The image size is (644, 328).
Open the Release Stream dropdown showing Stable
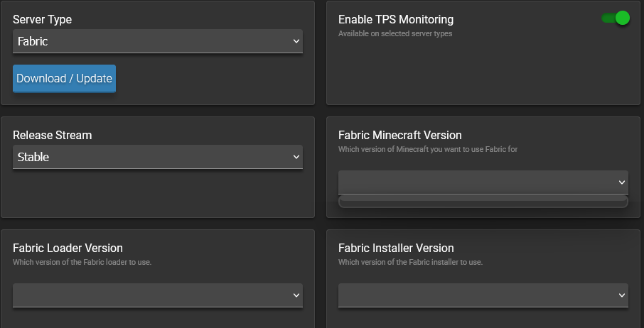click(x=157, y=157)
